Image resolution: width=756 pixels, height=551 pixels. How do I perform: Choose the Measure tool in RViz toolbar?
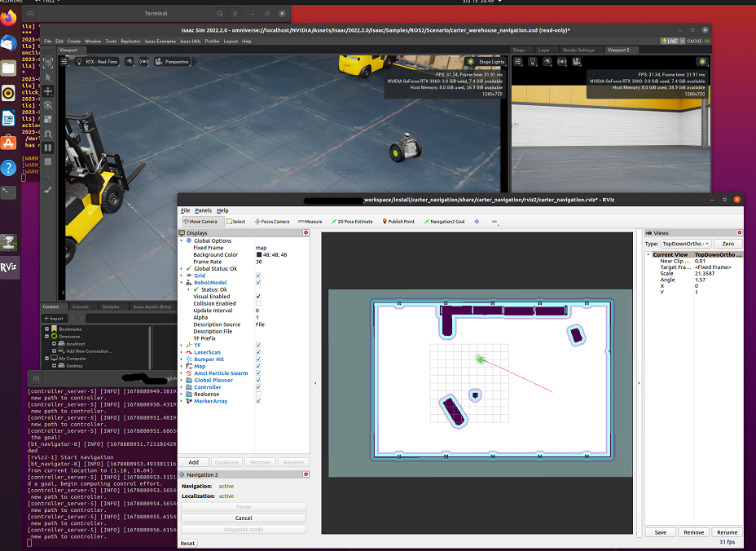(x=310, y=221)
